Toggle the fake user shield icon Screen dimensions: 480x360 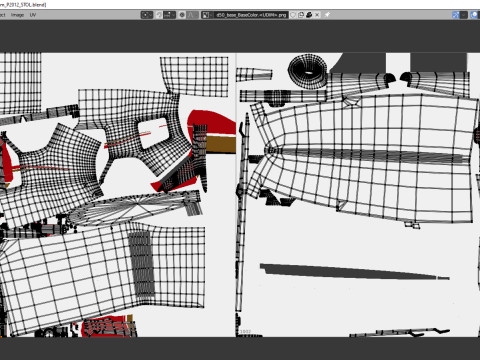293,15
